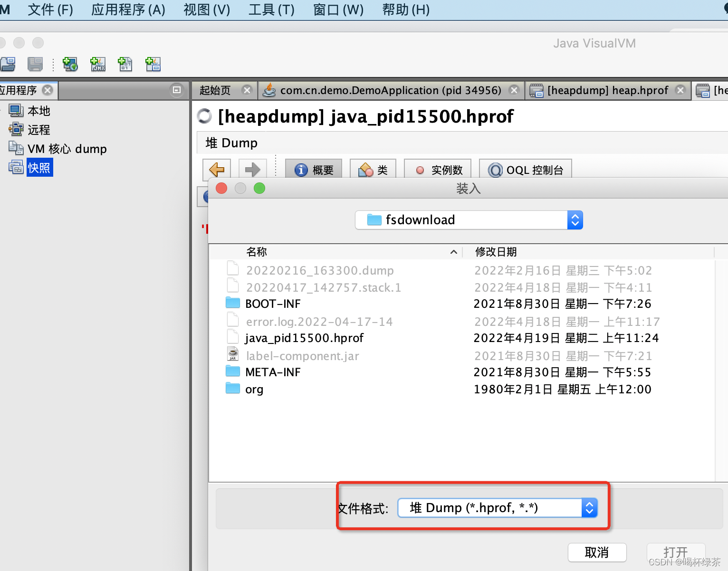The image size is (728, 571).
Task: Click the back navigation arrow icon
Action: pyautogui.click(x=216, y=170)
